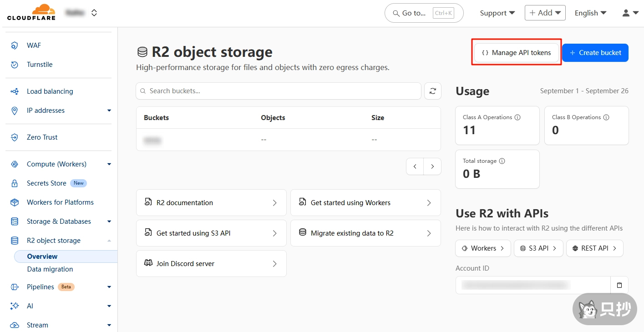This screenshot has width=644, height=332.
Task: Click the Class B Operations info icon
Action: pos(606,117)
